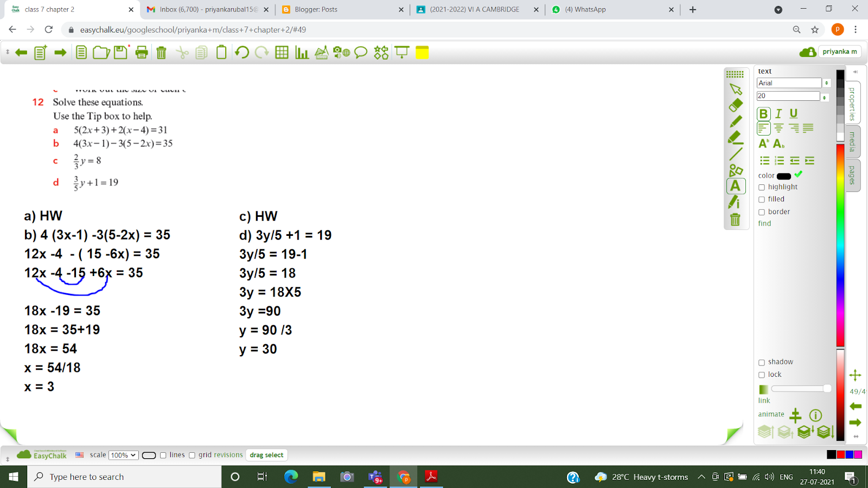Toggle the grid checkbox in bottom bar
The height and width of the screenshot is (488, 868).
192,455
